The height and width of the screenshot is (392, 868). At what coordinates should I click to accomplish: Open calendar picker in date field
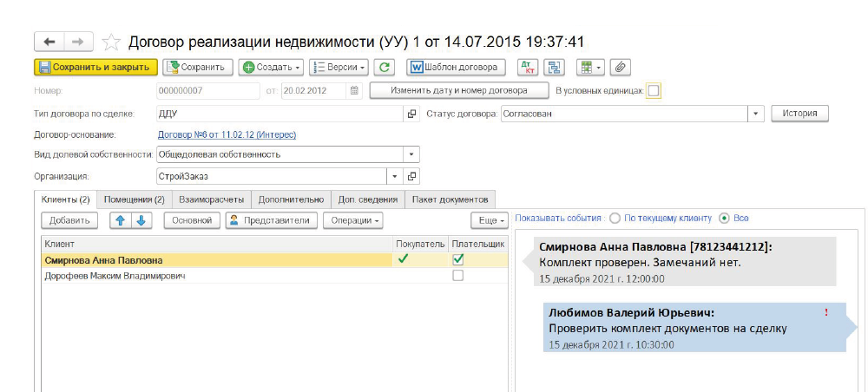pyautogui.click(x=354, y=90)
